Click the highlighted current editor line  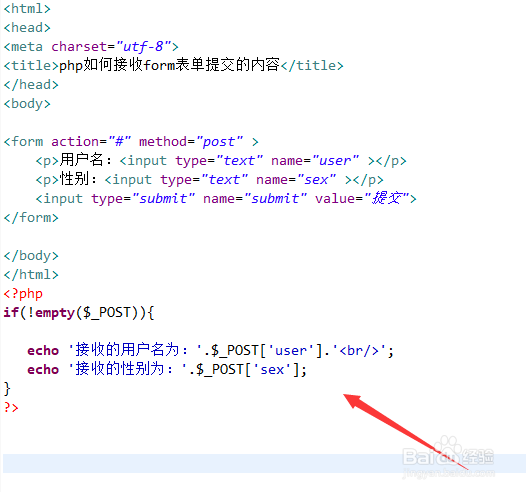coord(264,463)
